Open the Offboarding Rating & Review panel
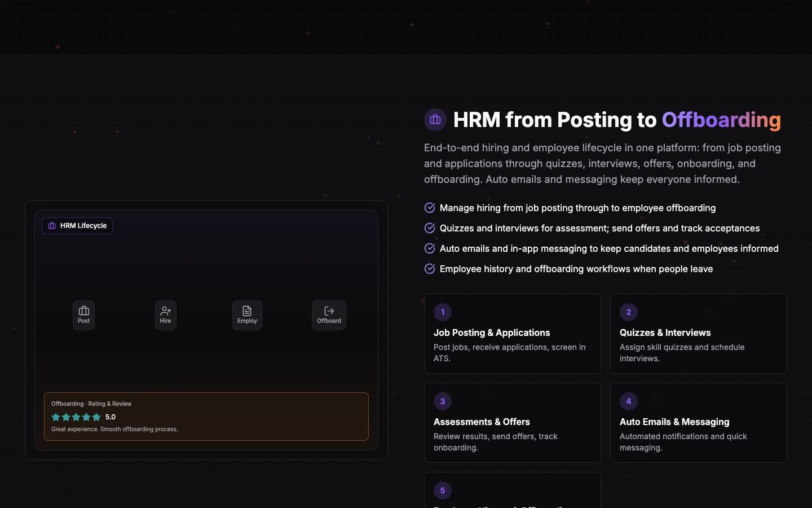This screenshot has width=812, height=508. 206,417
